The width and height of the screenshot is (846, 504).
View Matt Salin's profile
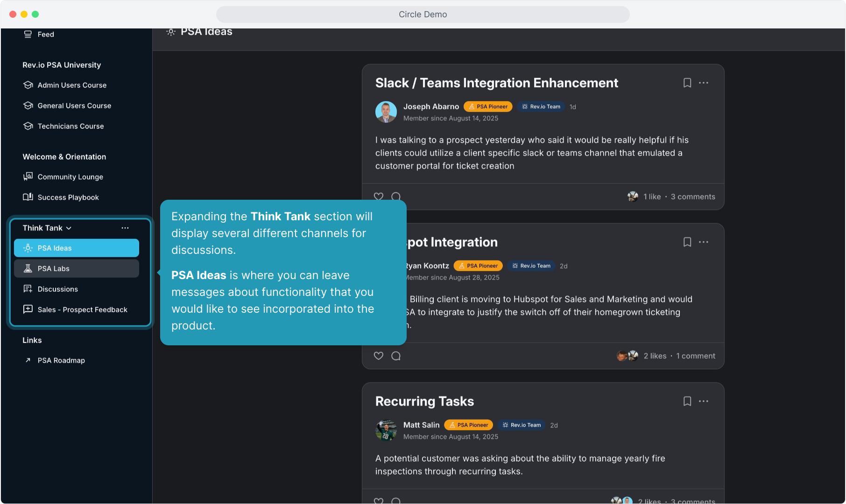click(x=421, y=425)
